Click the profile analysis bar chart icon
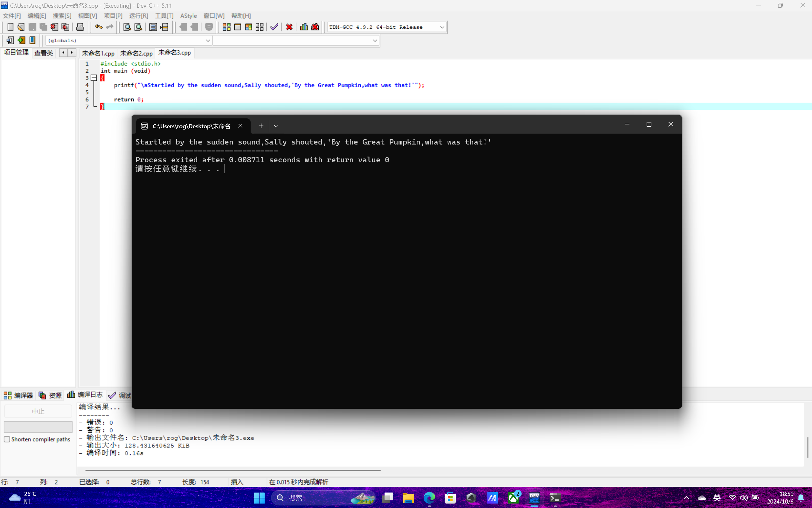 (x=304, y=27)
